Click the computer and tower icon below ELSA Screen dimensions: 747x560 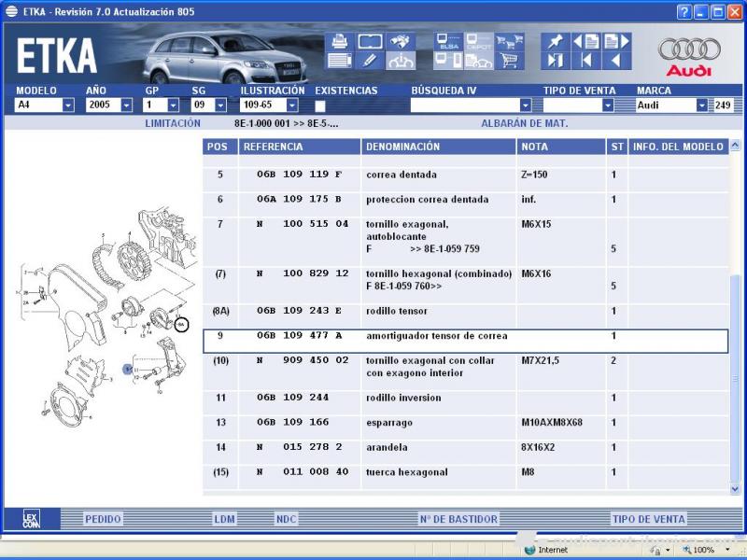pos(448,61)
